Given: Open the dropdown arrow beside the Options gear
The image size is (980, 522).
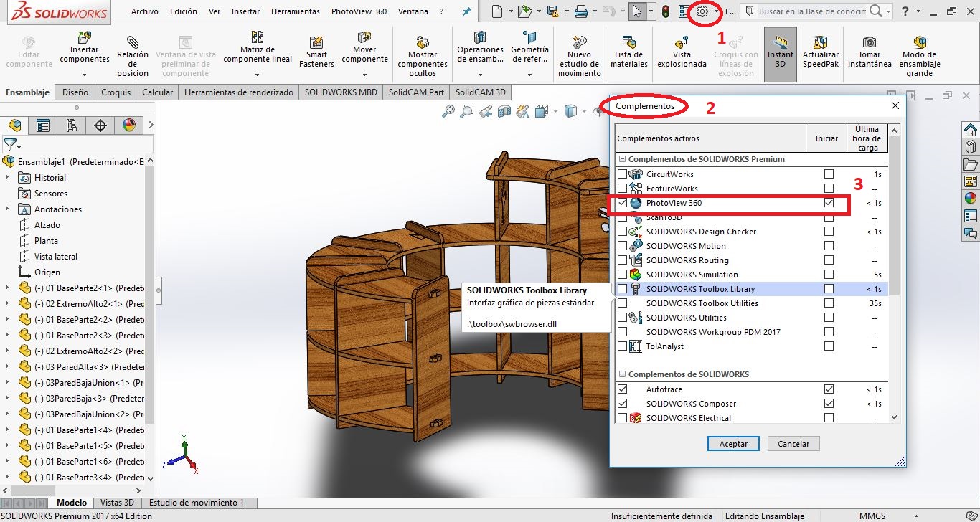Looking at the screenshot, I should [716, 11].
